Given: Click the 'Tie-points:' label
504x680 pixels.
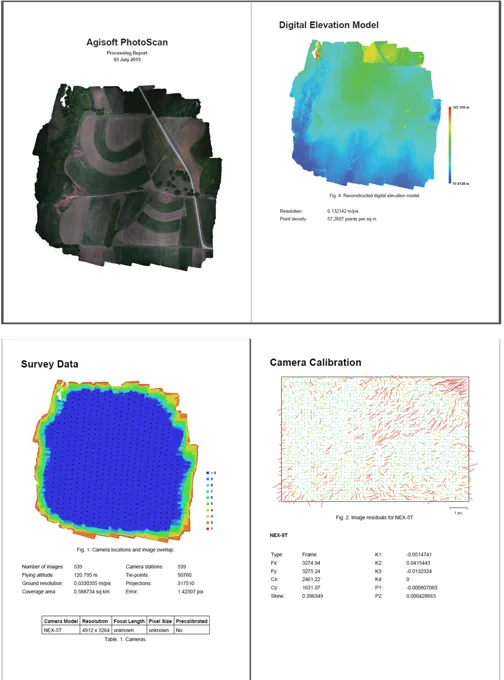Looking at the screenshot, I should pos(137,575).
